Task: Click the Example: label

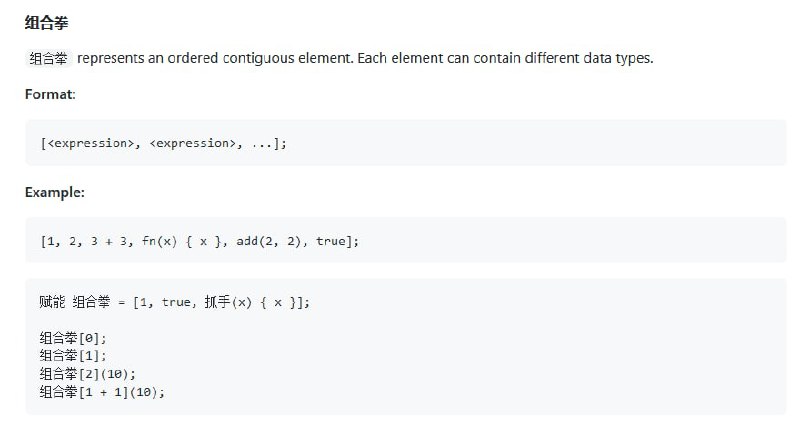Action: 55,192
